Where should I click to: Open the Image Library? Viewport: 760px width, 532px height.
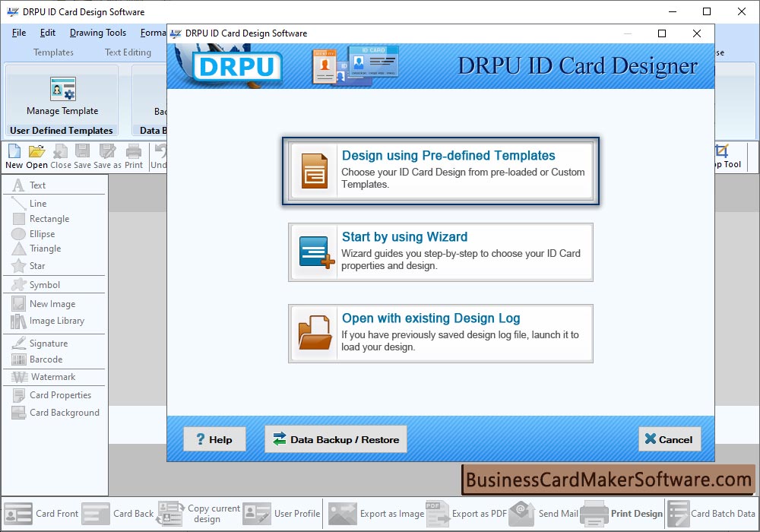coord(47,321)
